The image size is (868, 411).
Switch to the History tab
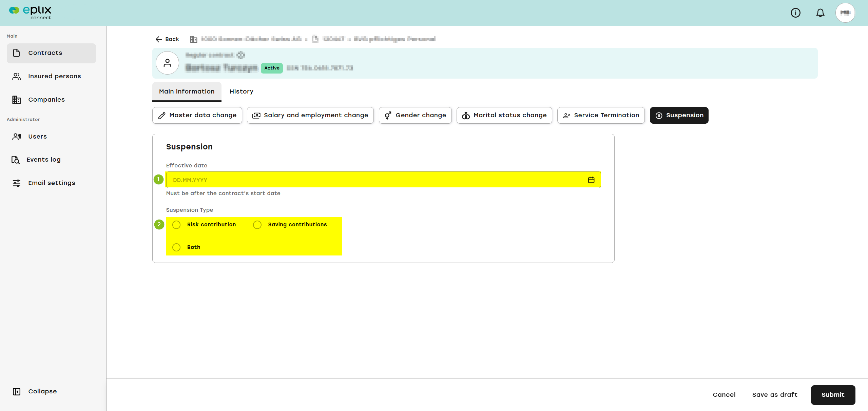[242, 91]
